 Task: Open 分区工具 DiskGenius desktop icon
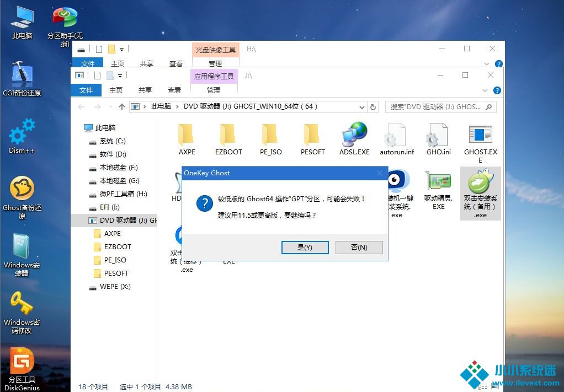click(22, 369)
